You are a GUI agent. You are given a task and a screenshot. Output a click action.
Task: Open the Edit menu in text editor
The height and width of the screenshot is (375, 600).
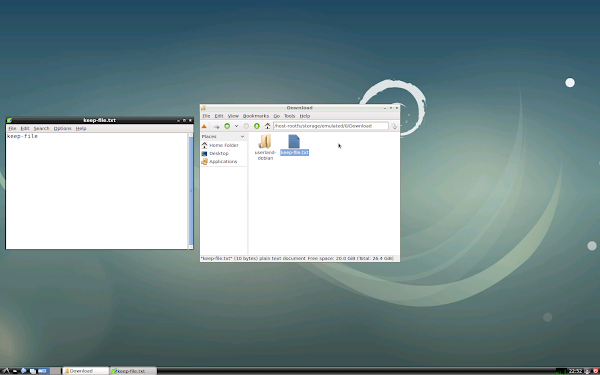point(25,129)
